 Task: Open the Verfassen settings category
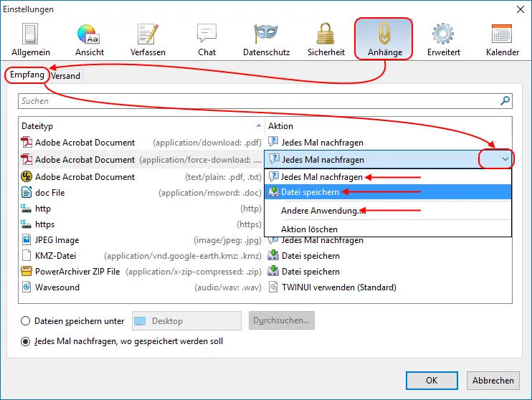pyautogui.click(x=148, y=39)
